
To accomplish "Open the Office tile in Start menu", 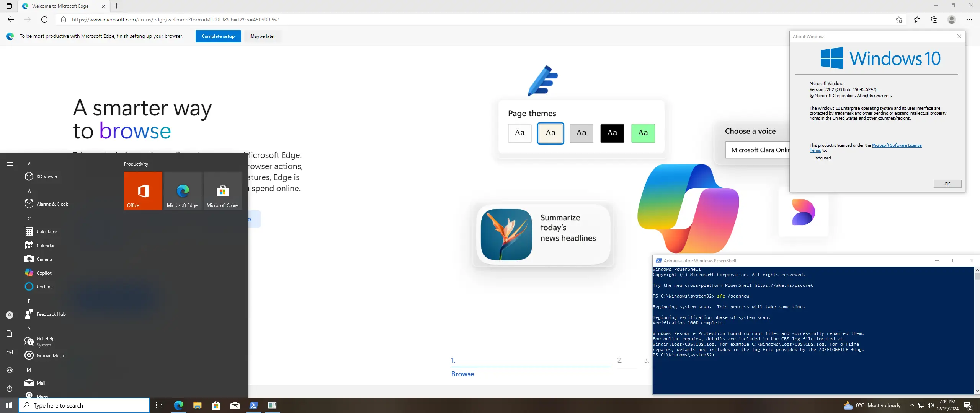I will [143, 190].
